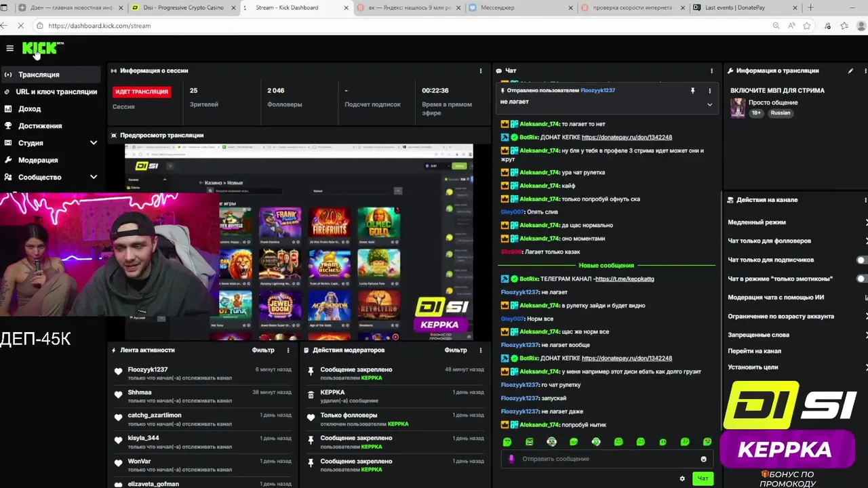Click the stream preview thumbnail

tap(299, 242)
